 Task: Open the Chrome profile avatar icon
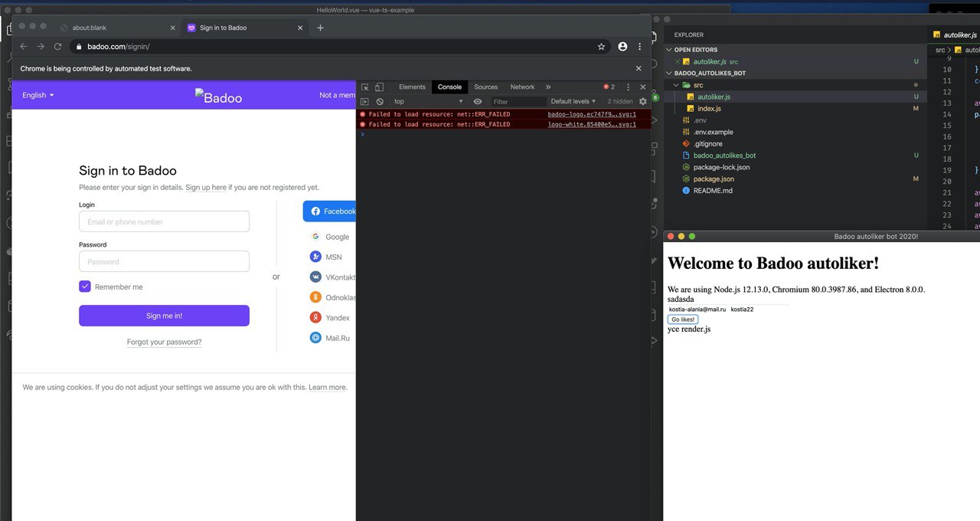622,47
